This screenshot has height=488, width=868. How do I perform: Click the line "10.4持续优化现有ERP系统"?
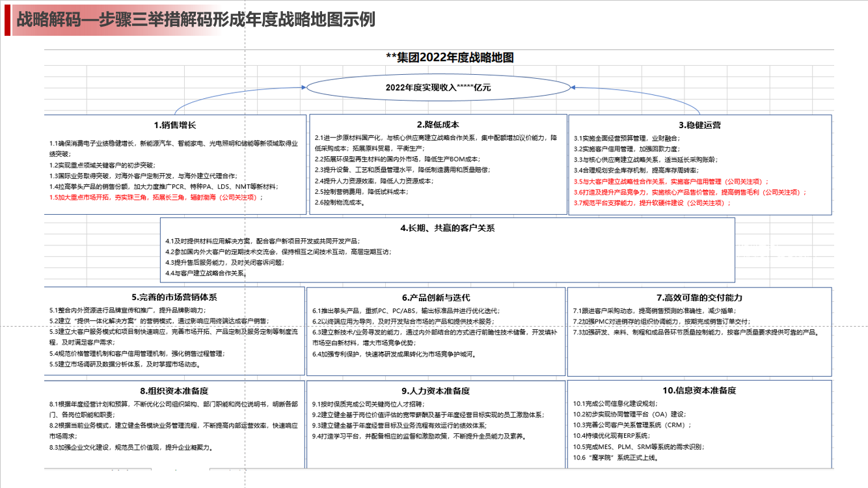[612, 436]
